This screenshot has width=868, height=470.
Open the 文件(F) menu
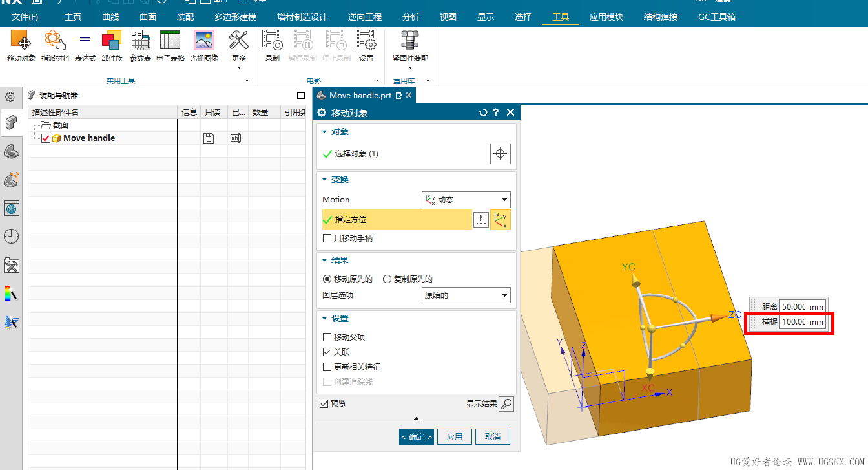coord(25,17)
